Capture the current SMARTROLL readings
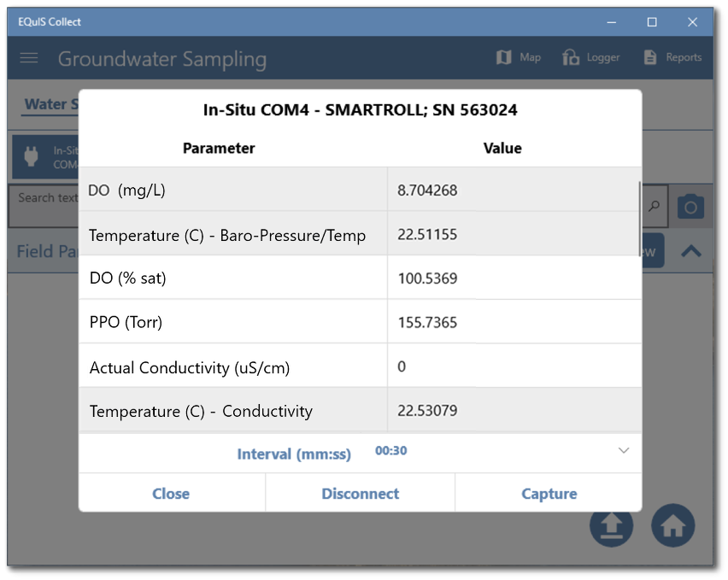This screenshot has width=728, height=580. pos(549,493)
